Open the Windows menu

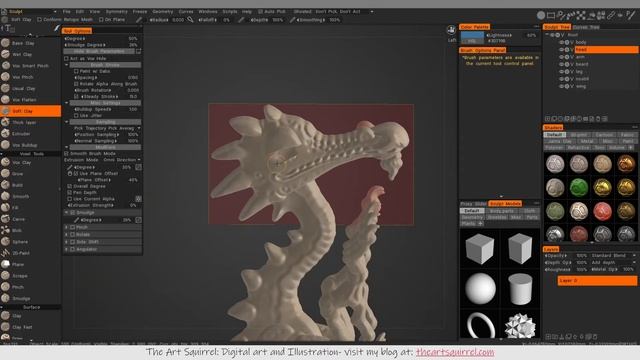pyautogui.click(x=208, y=11)
